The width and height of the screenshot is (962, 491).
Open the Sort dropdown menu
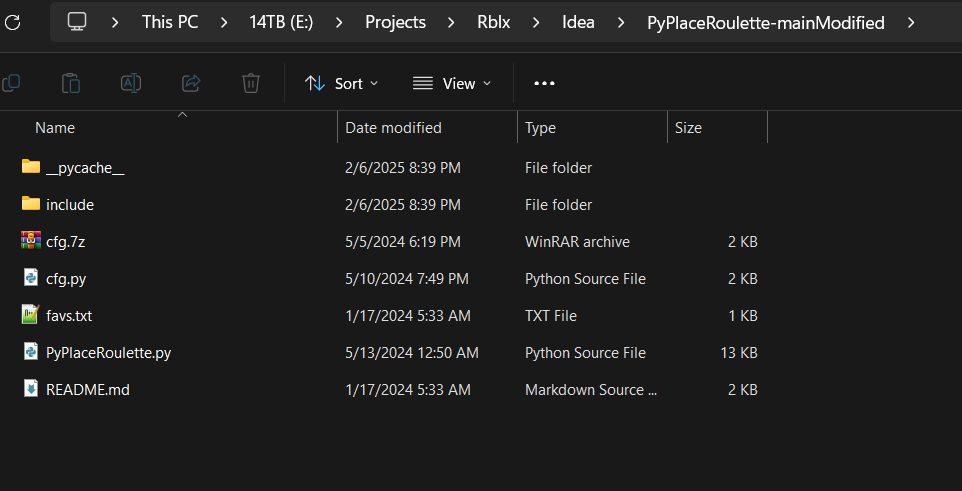click(x=342, y=83)
